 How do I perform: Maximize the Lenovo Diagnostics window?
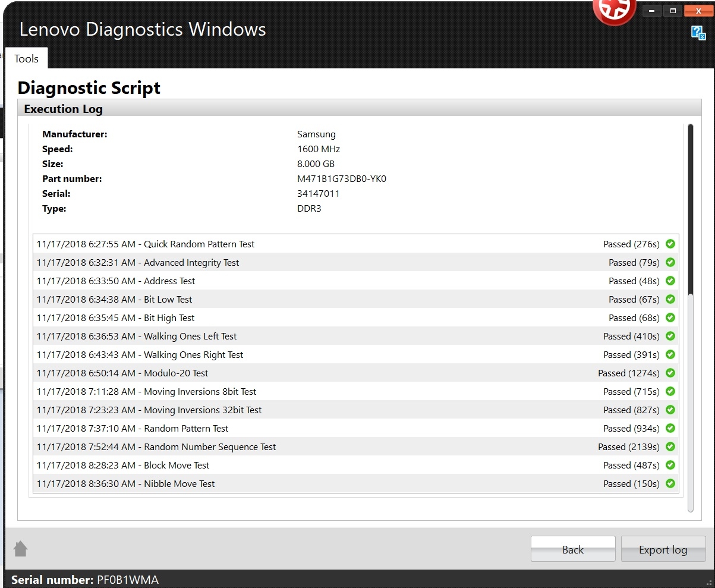point(673,11)
